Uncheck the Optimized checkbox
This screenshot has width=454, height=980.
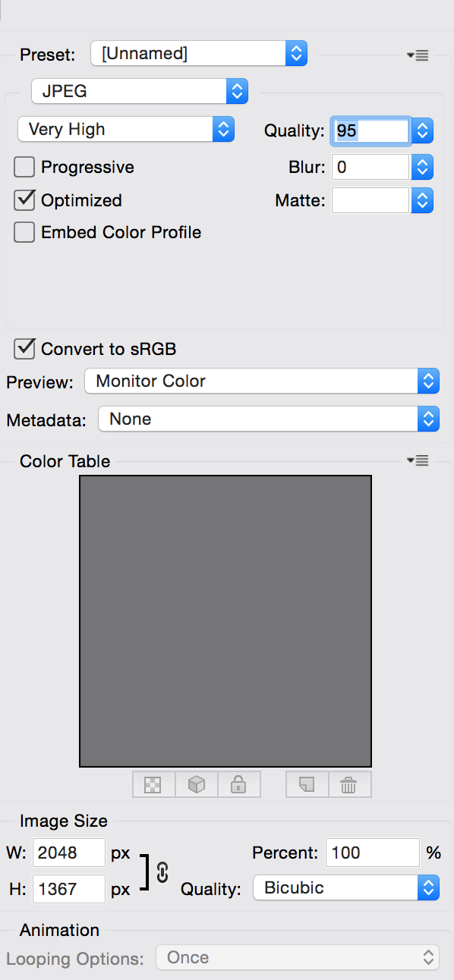coord(24,200)
